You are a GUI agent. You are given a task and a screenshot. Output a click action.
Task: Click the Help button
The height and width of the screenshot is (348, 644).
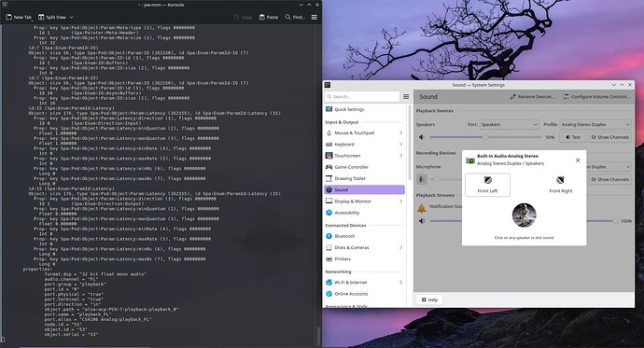pos(429,299)
